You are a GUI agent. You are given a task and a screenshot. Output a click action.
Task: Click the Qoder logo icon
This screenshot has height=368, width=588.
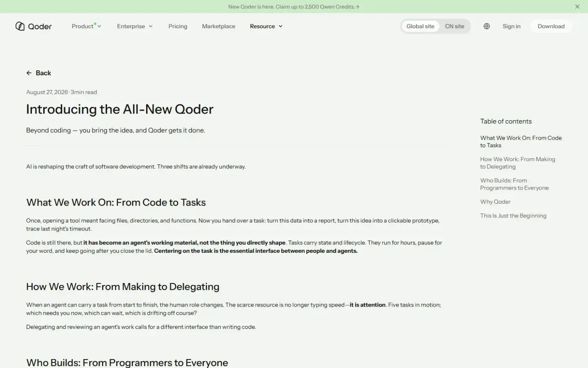20,26
